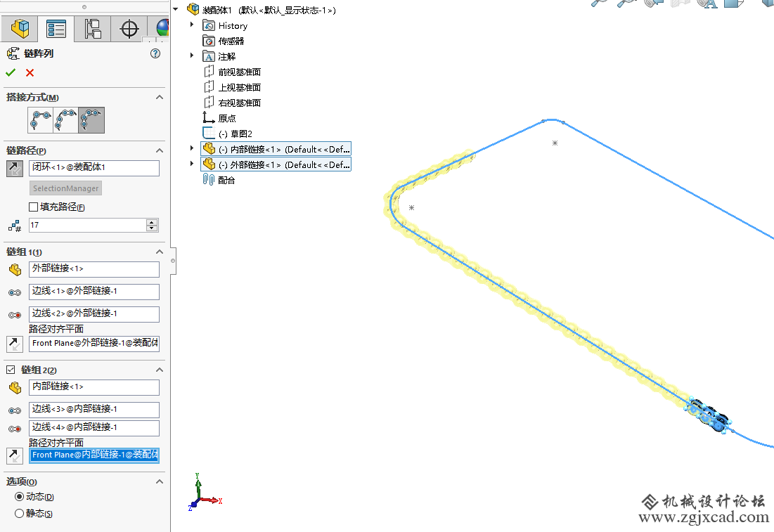Click the 链组 2 component icon
The width and height of the screenshot is (774, 532).
[x=15, y=388]
